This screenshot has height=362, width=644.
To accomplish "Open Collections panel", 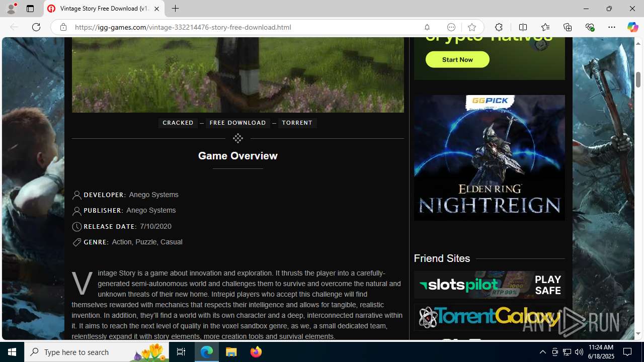I will (x=568, y=27).
